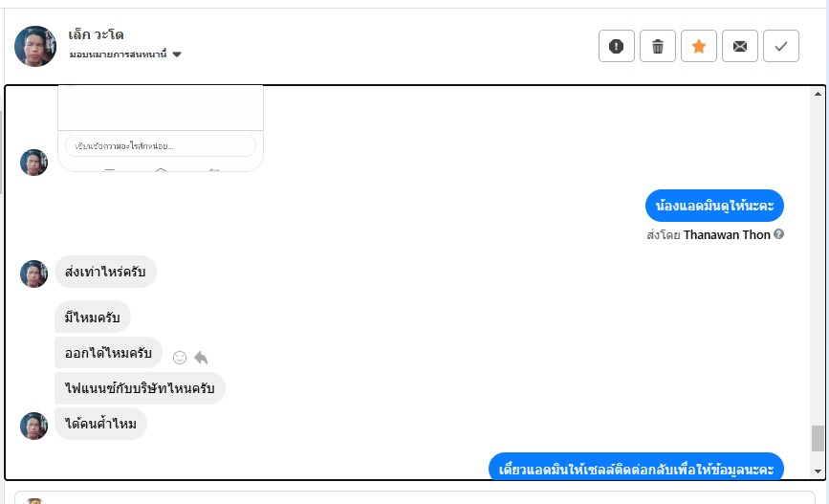Click the message น้องแอดมินดูให้นะคะ
This screenshot has height=504, width=829.
pyautogui.click(x=714, y=206)
